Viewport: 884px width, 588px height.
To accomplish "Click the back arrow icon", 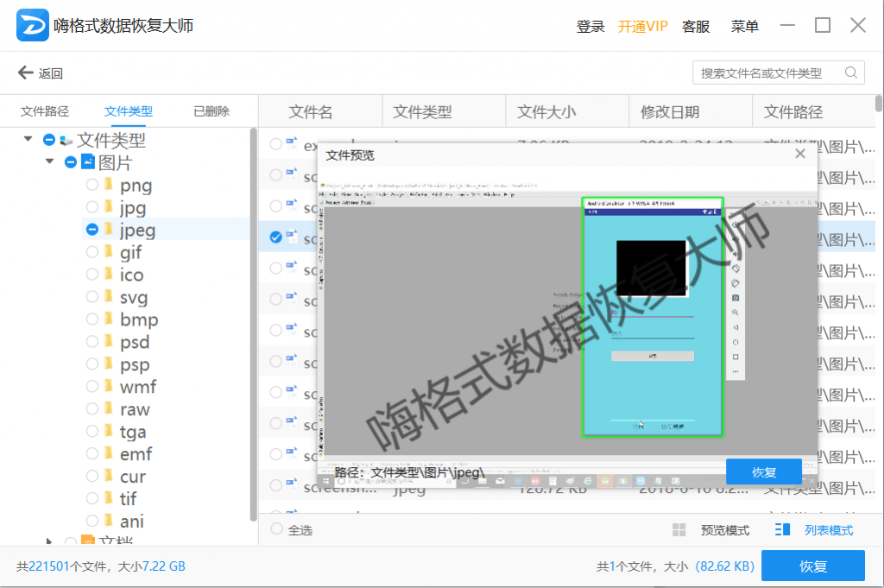I will pyautogui.click(x=25, y=73).
